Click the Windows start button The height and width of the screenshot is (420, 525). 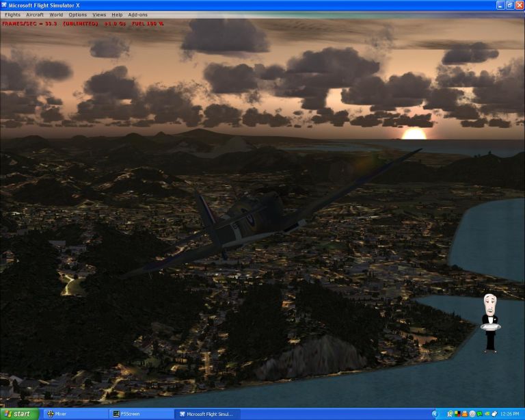[x=19, y=414]
